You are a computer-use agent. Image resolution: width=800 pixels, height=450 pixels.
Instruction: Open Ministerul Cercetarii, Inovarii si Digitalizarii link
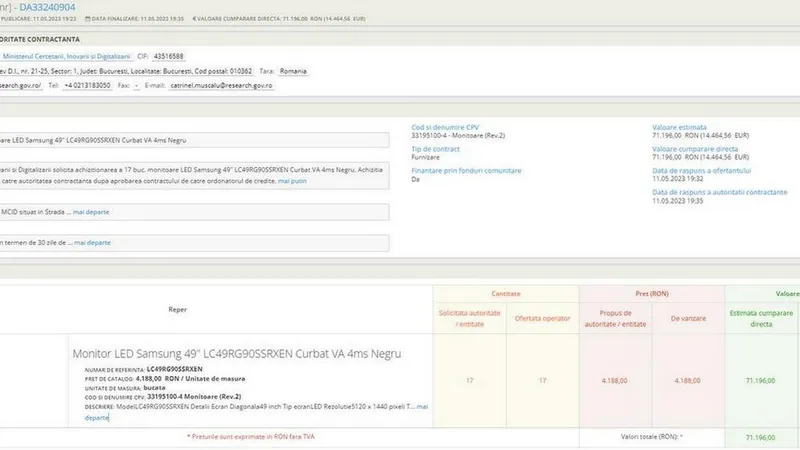tap(66, 56)
